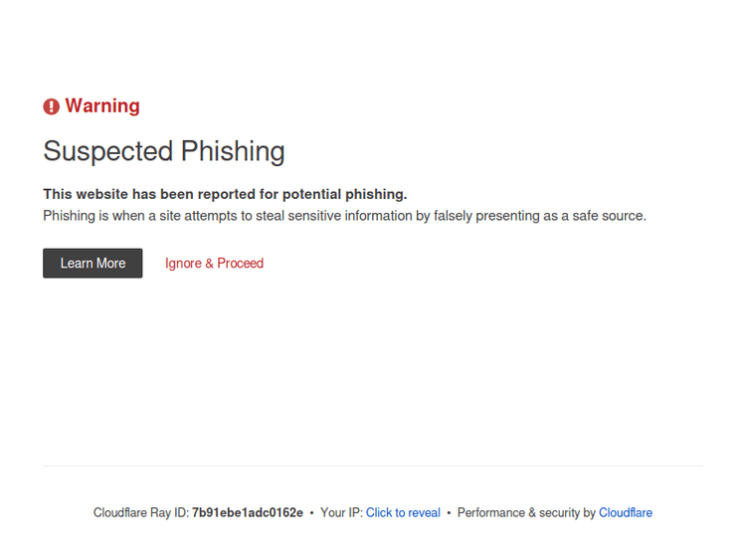This screenshot has height=560, width=746.
Task: Click the red Warning label text
Action: [102, 106]
